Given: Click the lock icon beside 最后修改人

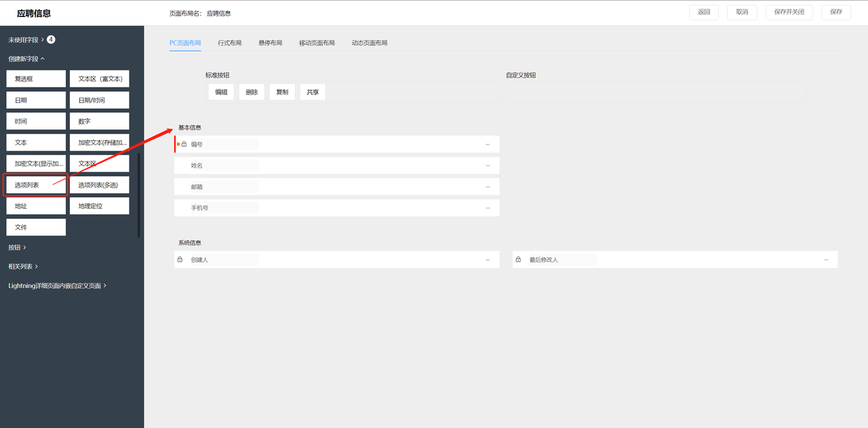Looking at the screenshot, I should (518, 260).
